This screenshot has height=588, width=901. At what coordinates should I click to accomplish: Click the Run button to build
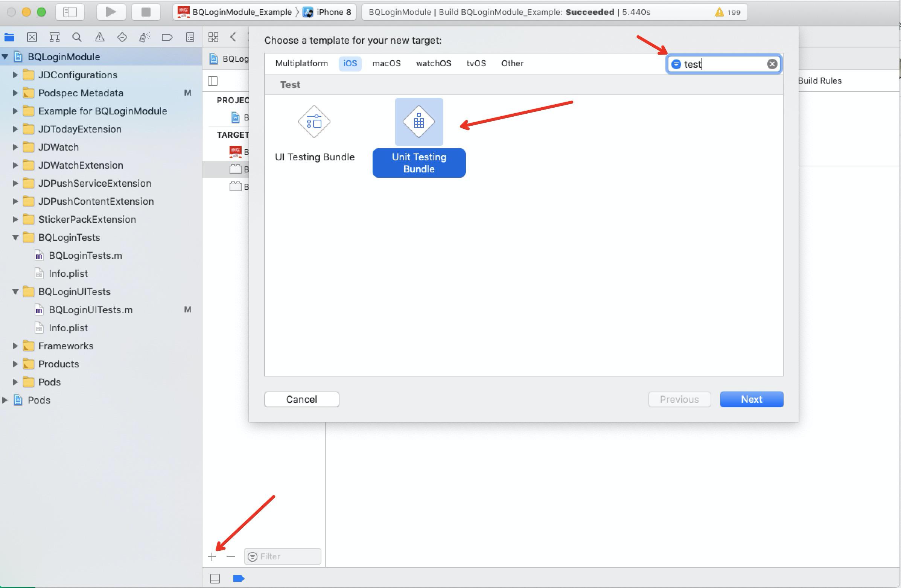[111, 12]
